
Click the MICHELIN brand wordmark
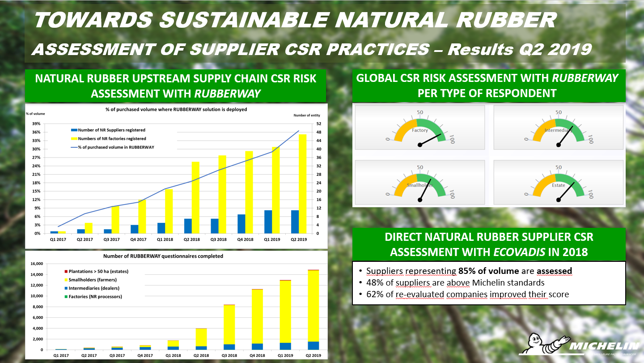coord(604,346)
